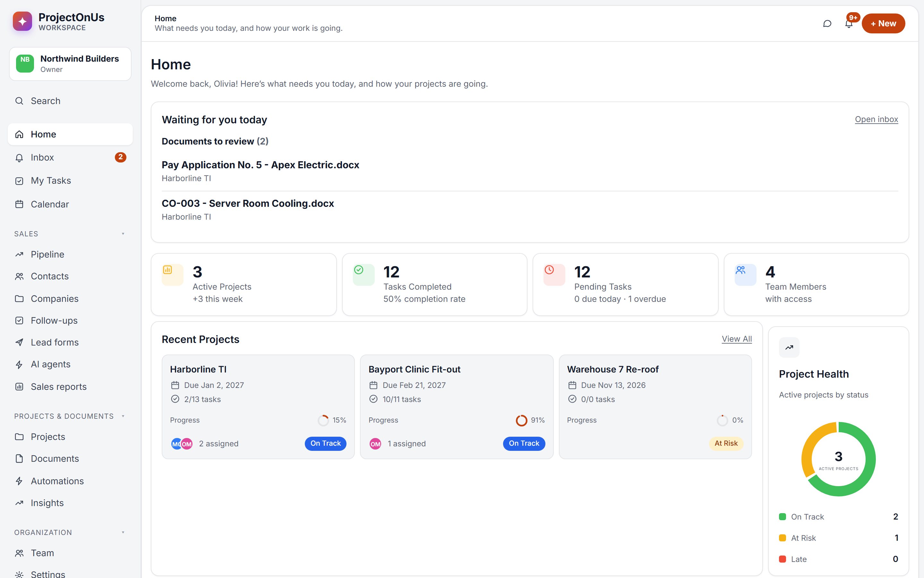Open Calendar in sidebar

click(x=70, y=204)
